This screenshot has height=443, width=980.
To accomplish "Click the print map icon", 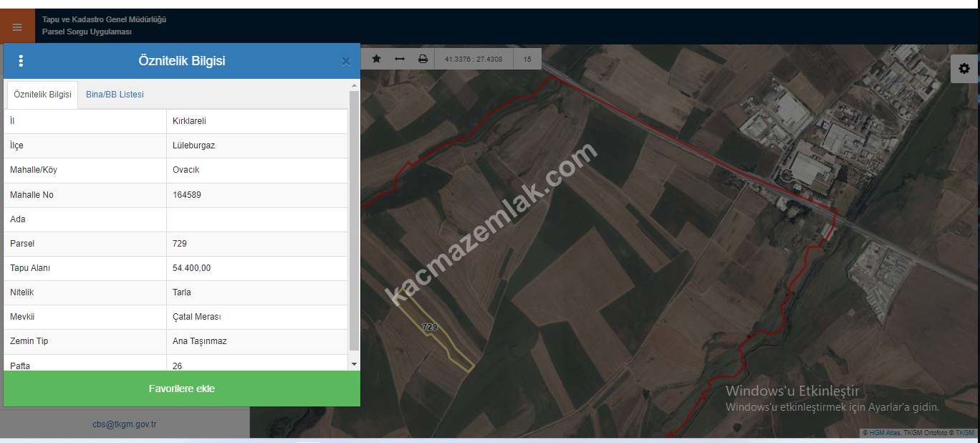I will [423, 59].
